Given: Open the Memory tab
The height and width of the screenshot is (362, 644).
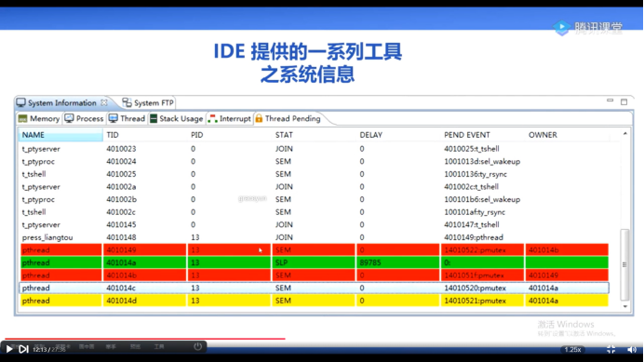Looking at the screenshot, I should 39,119.
